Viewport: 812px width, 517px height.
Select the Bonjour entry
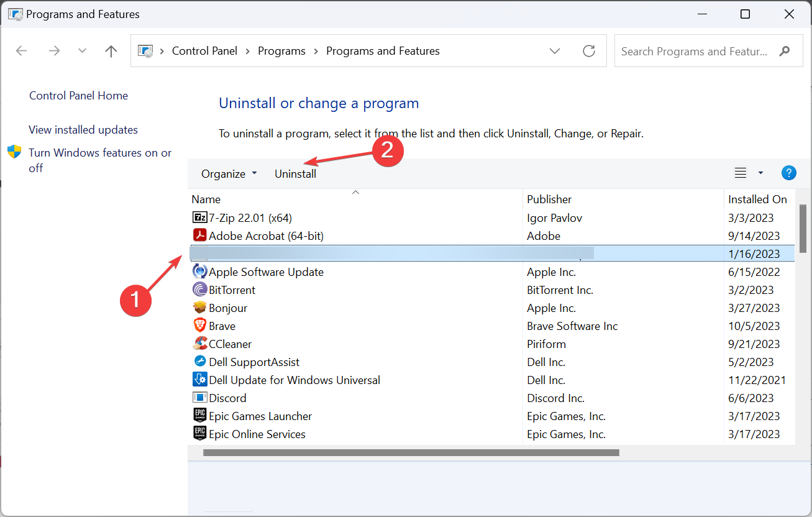228,308
